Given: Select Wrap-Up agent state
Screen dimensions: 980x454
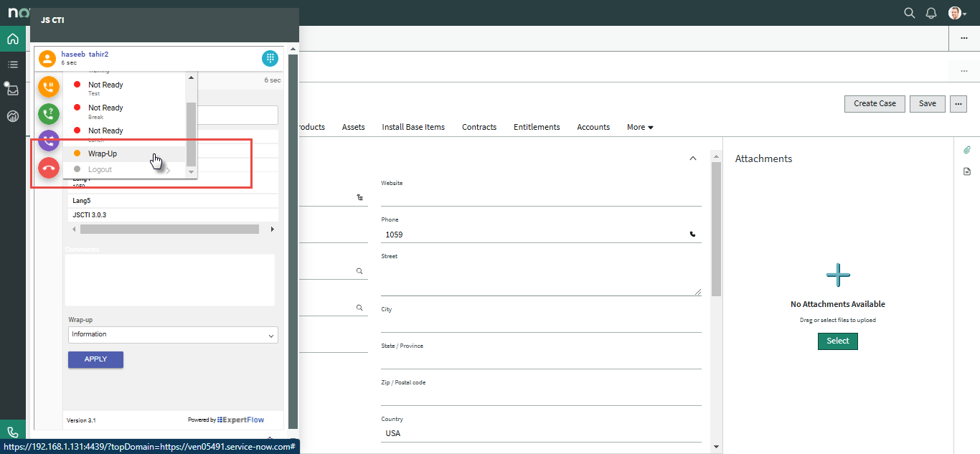Looking at the screenshot, I should click(x=103, y=153).
